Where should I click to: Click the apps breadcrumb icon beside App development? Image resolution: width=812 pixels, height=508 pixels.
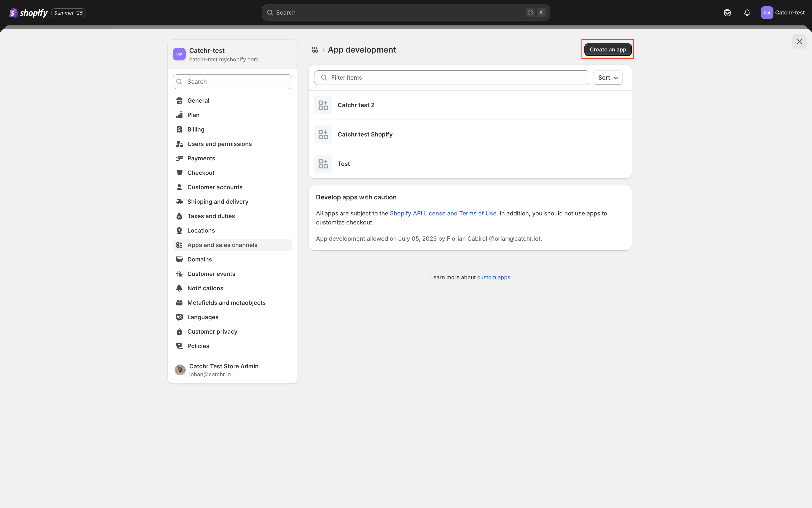click(315, 50)
